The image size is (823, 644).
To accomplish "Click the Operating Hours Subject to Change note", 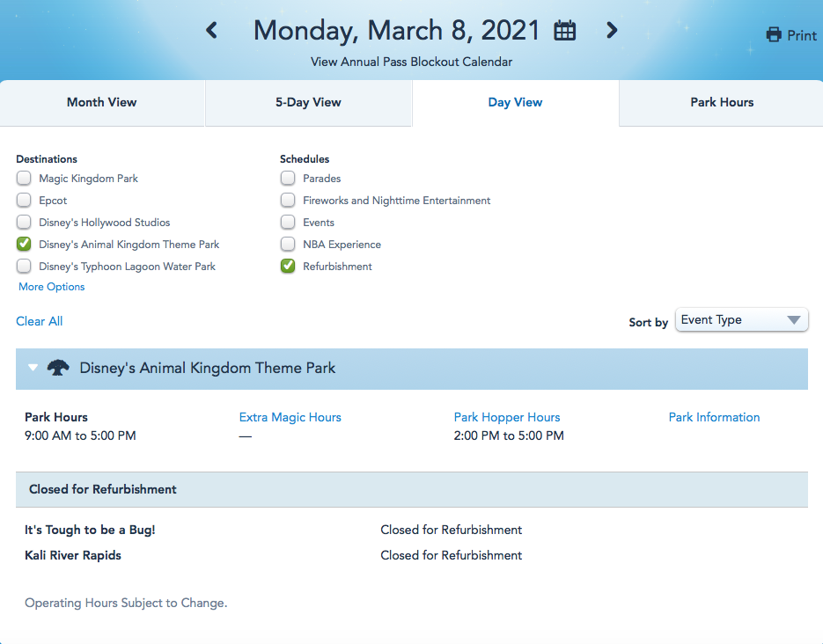I will click(x=126, y=604).
